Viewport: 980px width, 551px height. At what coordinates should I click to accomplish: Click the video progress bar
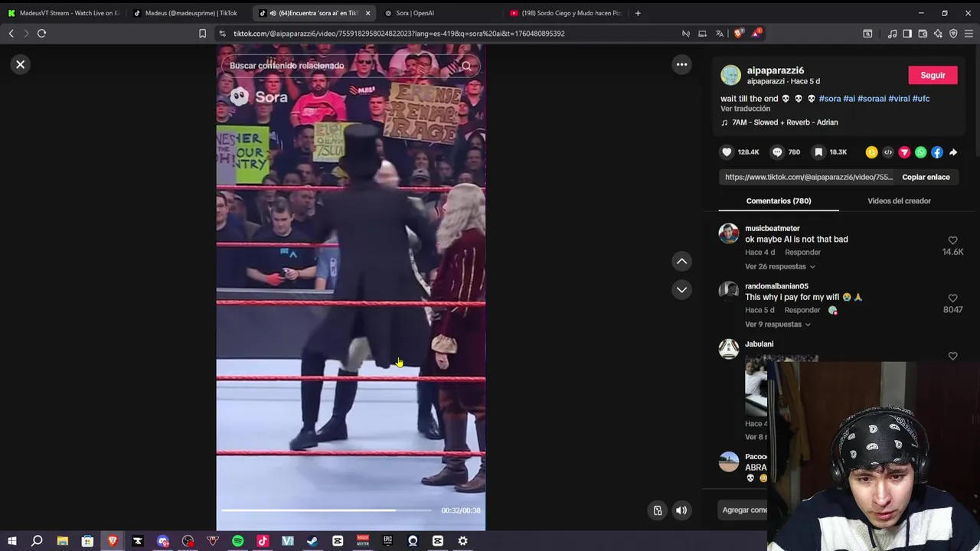(327, 510)
